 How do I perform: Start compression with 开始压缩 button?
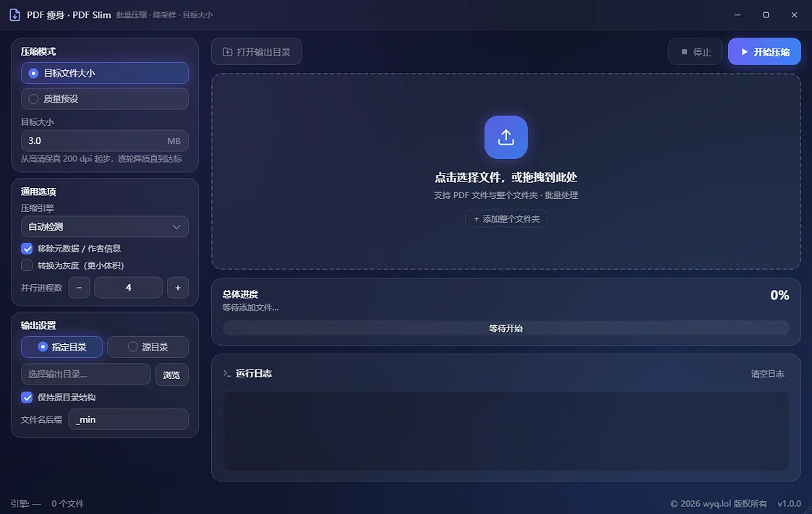pyautogui.click(x=764, y=52)
